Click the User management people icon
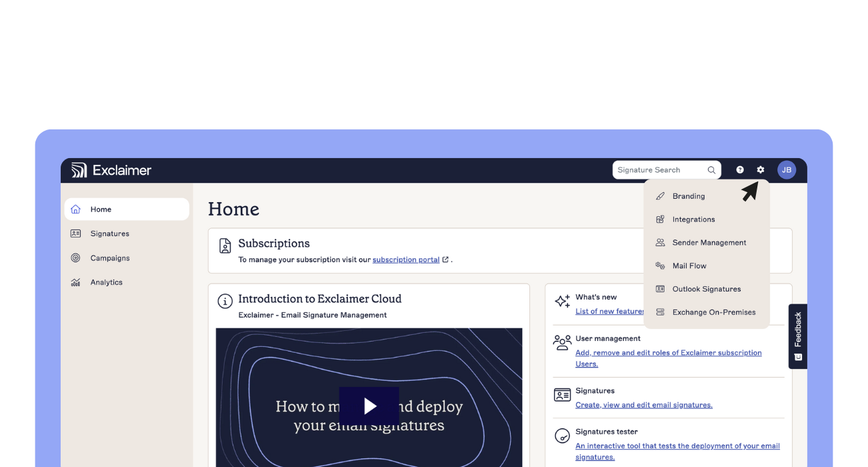 [562, 342]
